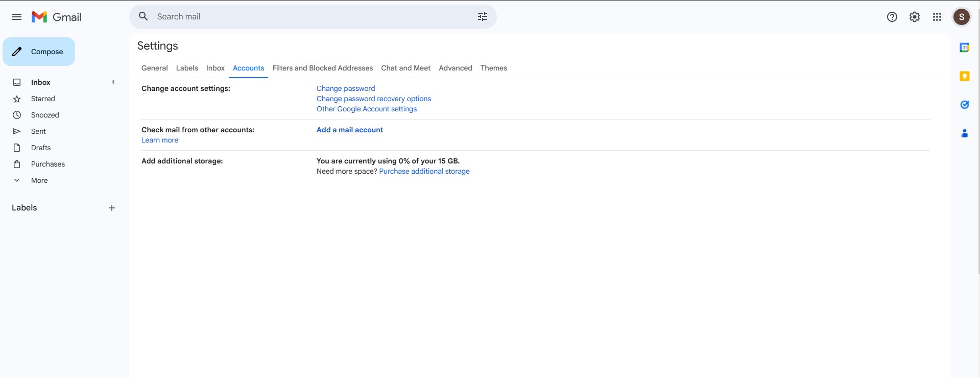
Task: Click the search options filter icon
Action: click(483, 17)
